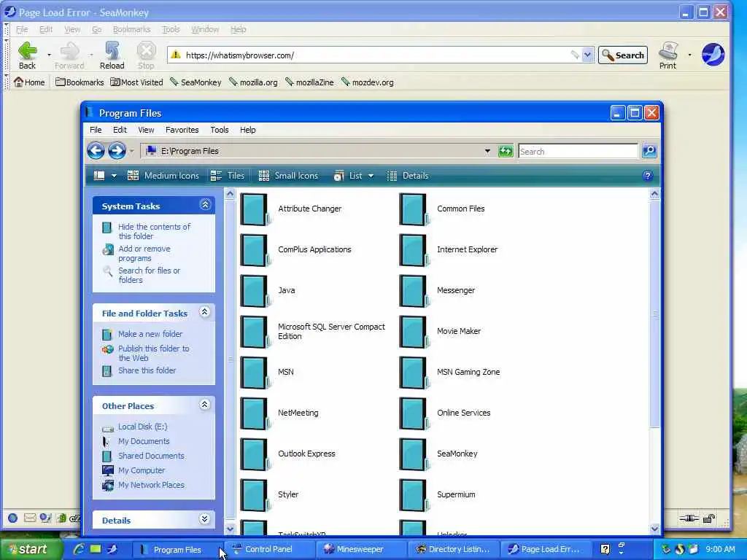Select the Supermium folder icon

click(413, 495)
